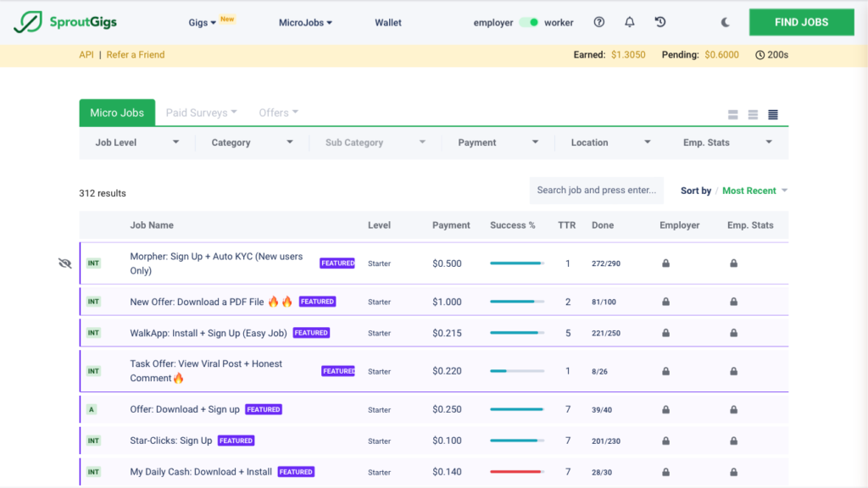
Task: Enable dark mode with the moon icon
Action: 725,23
